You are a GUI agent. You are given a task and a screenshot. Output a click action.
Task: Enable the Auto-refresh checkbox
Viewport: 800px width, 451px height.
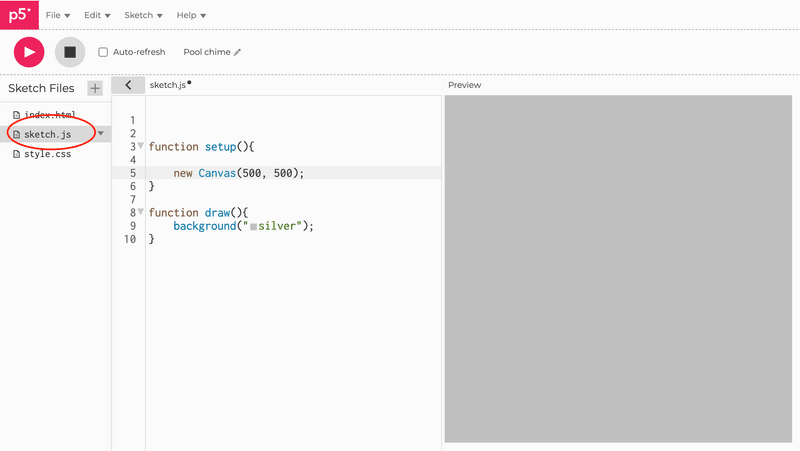pos(103,52)
